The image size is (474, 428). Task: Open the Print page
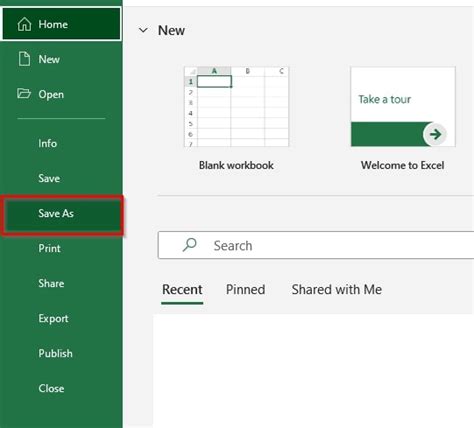coord(49,248)
